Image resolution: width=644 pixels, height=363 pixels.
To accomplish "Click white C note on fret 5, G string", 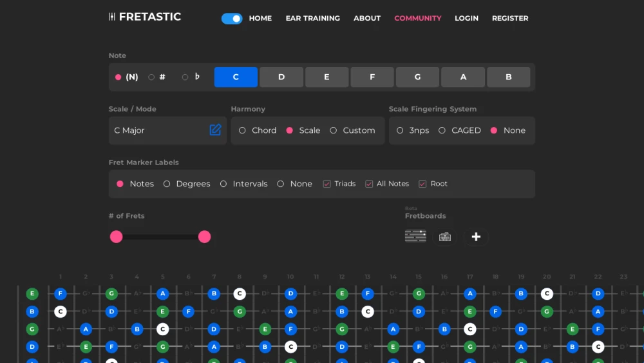I will coord(163,329).
